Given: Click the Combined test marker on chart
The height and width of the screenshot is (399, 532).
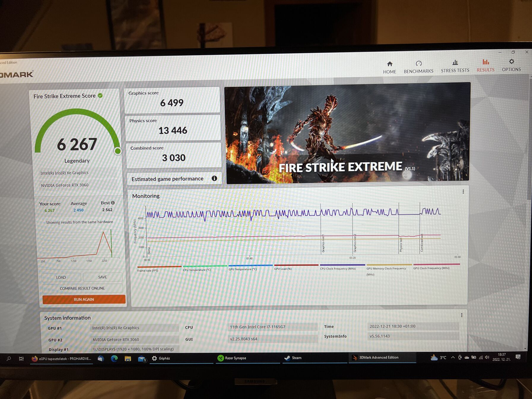Looking at the screenshot, I should [422, 243].
